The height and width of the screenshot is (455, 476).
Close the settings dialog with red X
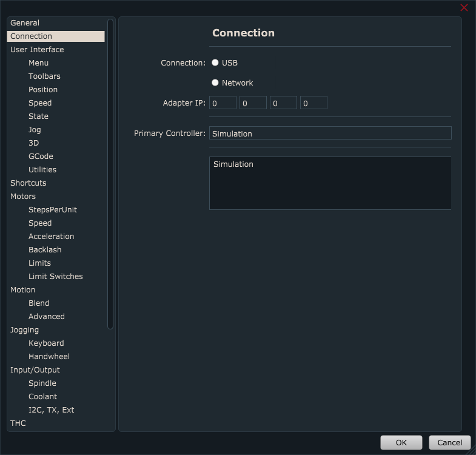coord(464,8)
